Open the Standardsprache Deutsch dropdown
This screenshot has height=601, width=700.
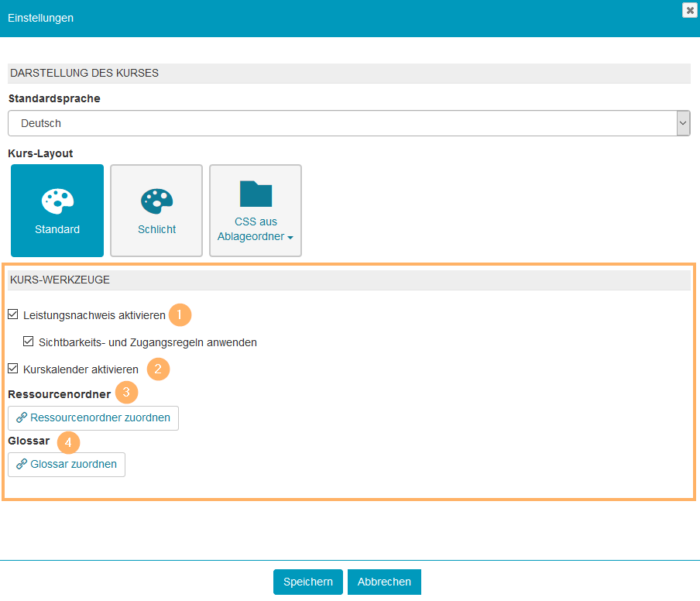click(x=341, y=123)
